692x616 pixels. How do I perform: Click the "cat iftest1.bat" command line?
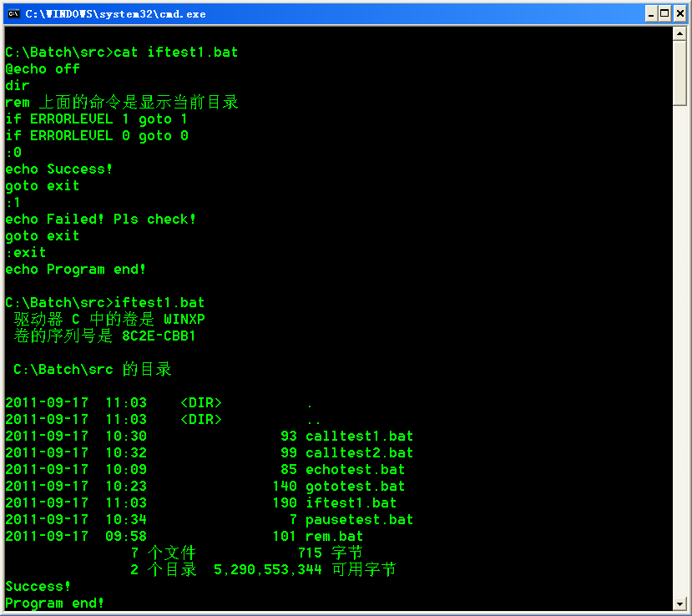[175, 52]
